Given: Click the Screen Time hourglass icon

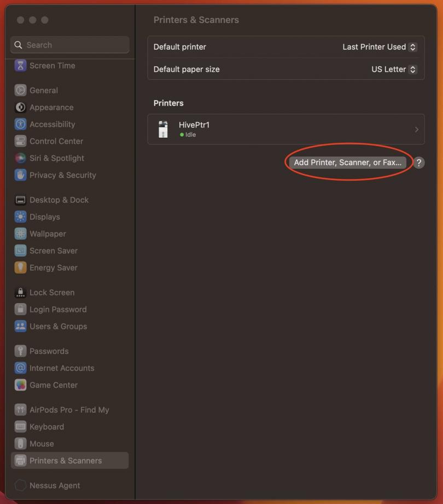Looking at the screenshot, I should [x=20, y=66].
